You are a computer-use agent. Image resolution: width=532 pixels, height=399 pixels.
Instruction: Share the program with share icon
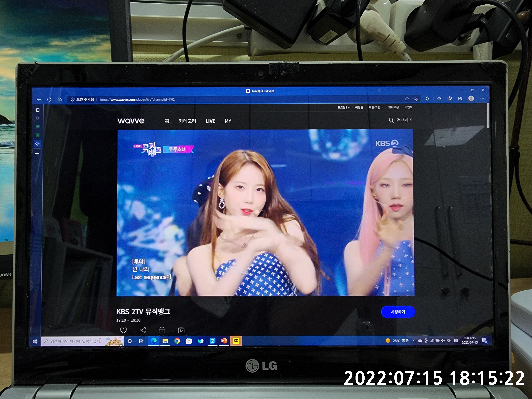(x=143, y=330)
